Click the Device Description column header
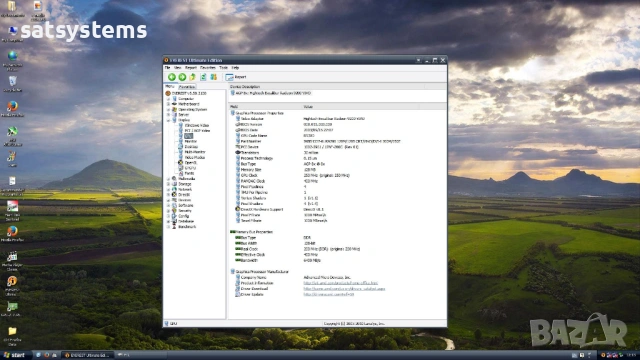This screenshot has width=640, height=360. tap(327, 87)
